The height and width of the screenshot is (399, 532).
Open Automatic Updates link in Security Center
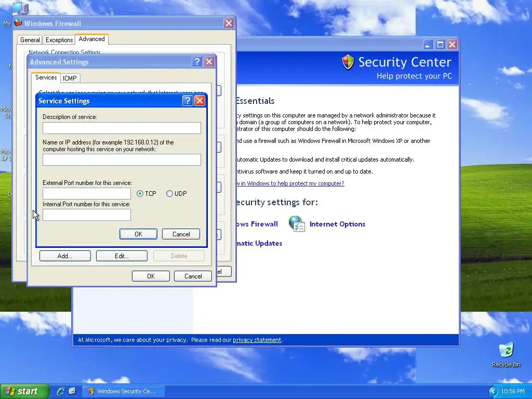[x=260, y=243]
